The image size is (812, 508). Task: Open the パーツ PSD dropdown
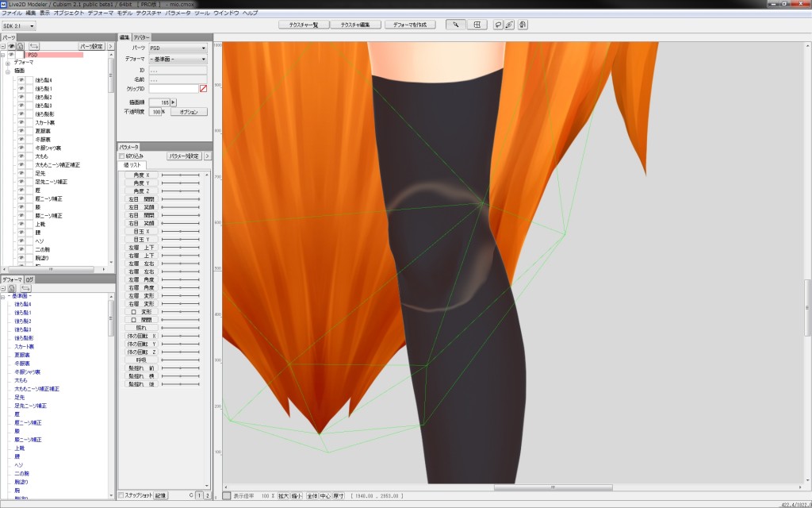click(178, 48)
